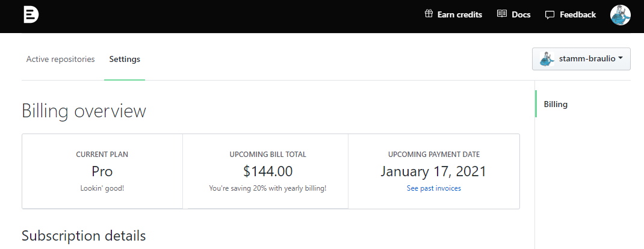The image size is (644, 249).
Task: Click the speech bubble Feedback icon
Action: (x=550, y=15)
